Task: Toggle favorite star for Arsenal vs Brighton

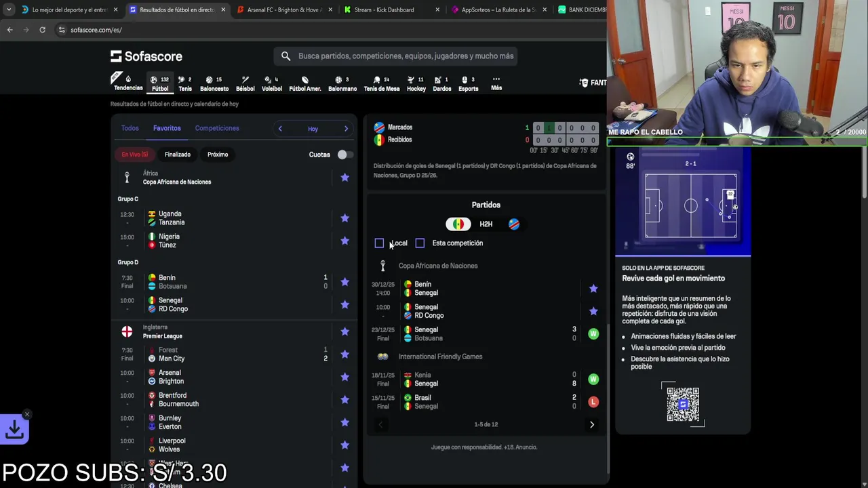Action: coord(344,377)
